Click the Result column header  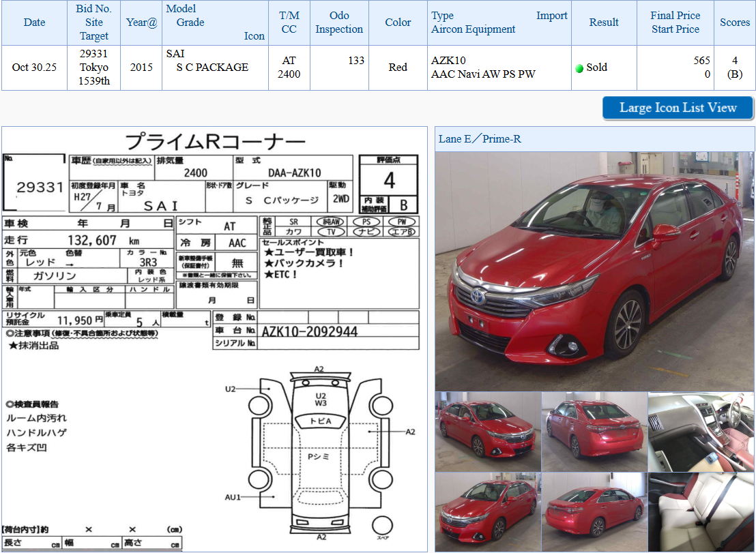click(x=604, y=23)
